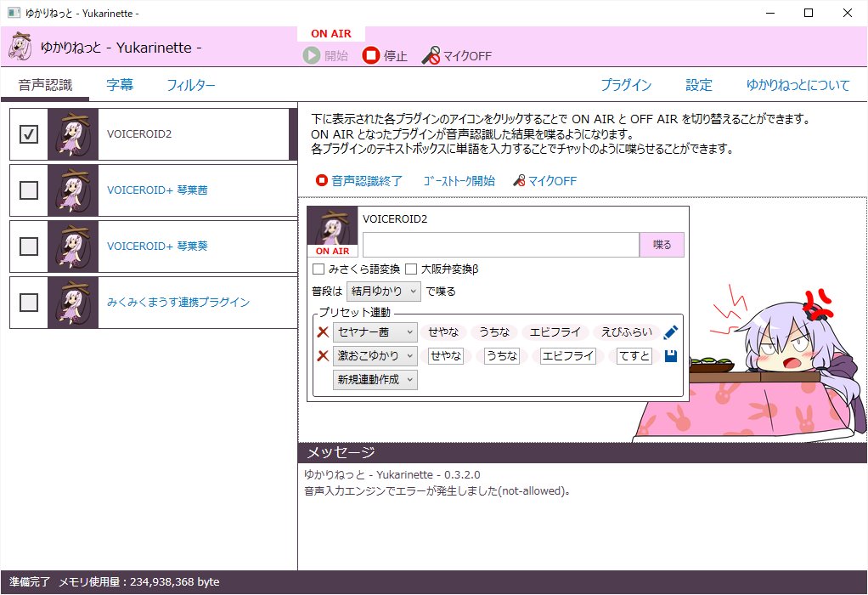Delete the 激おこゆかり preset row with X
The width and height of the screenshot is (868, 595).
(323, 355)
